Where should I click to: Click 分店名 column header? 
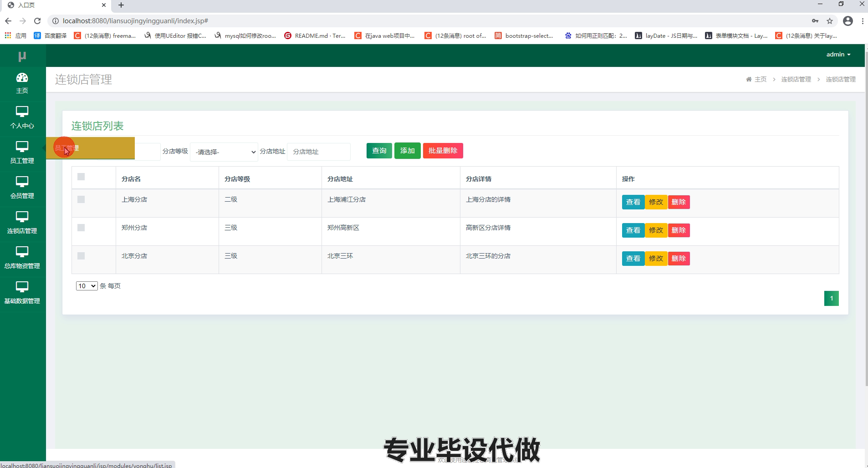131,179
